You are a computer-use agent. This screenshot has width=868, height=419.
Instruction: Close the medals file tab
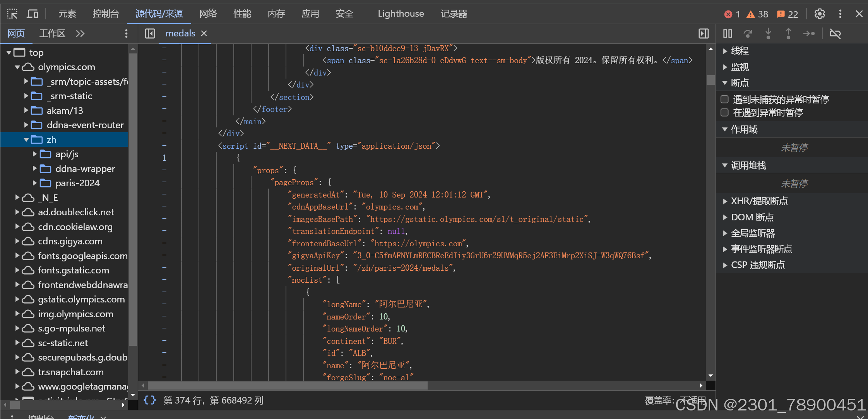coord(204,34)
